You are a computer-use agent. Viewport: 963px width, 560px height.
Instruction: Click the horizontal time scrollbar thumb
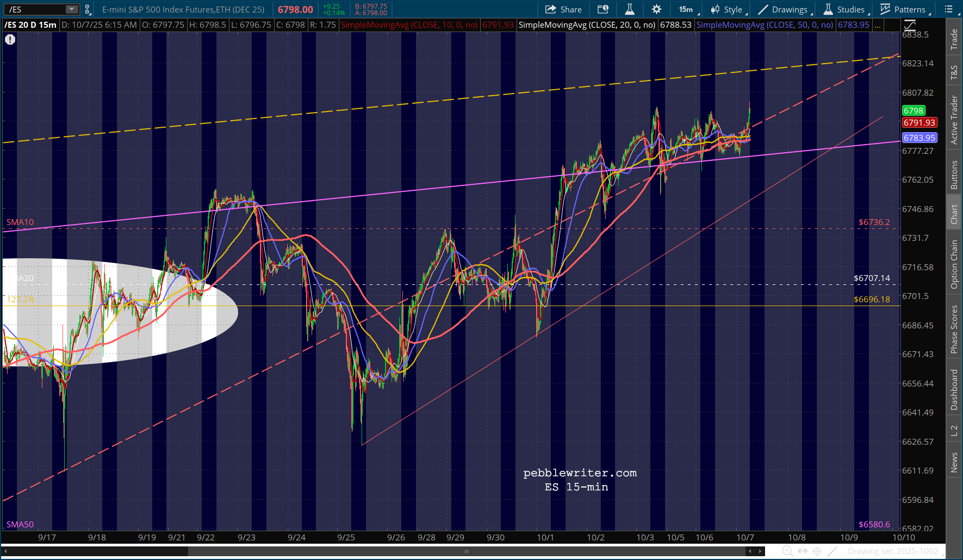point(466,551)
